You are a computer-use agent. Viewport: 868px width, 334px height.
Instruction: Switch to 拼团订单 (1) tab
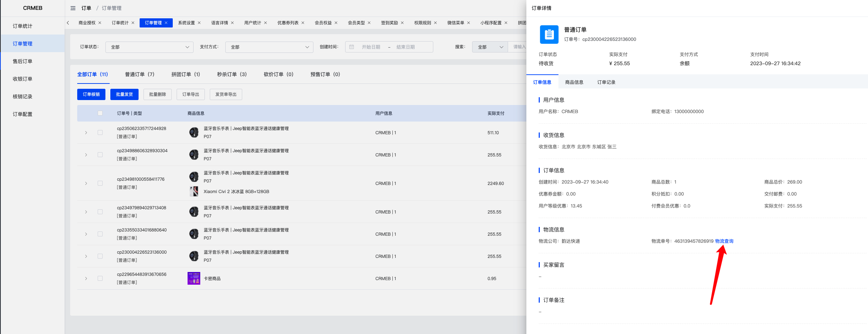(185, 74)
